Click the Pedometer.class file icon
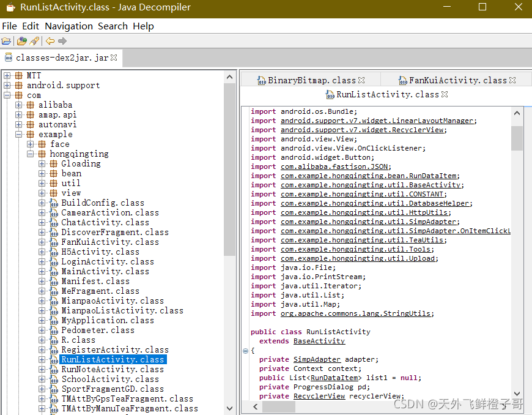532x415 pixels. click(x=54, y=331)
